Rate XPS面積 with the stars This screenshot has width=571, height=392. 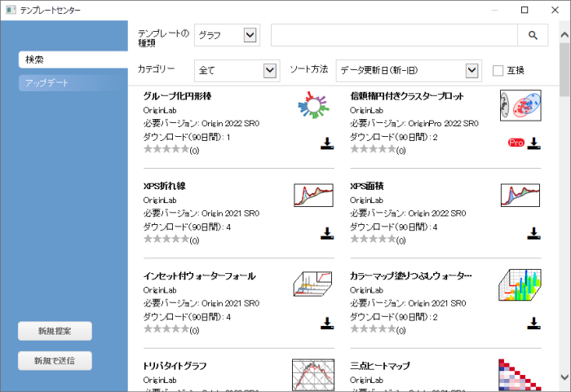point(374,239)
